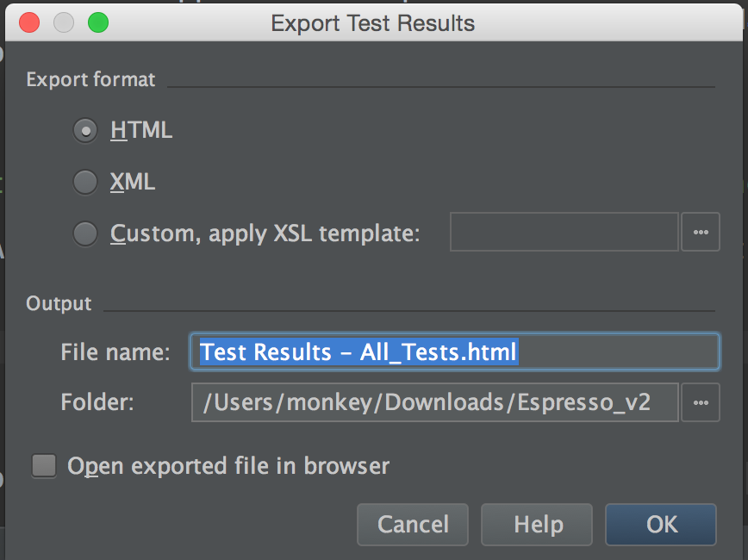Click the Export Test Results title bar
The height and width of the screenshot is (560, 748).
click(x=372, y=22)
